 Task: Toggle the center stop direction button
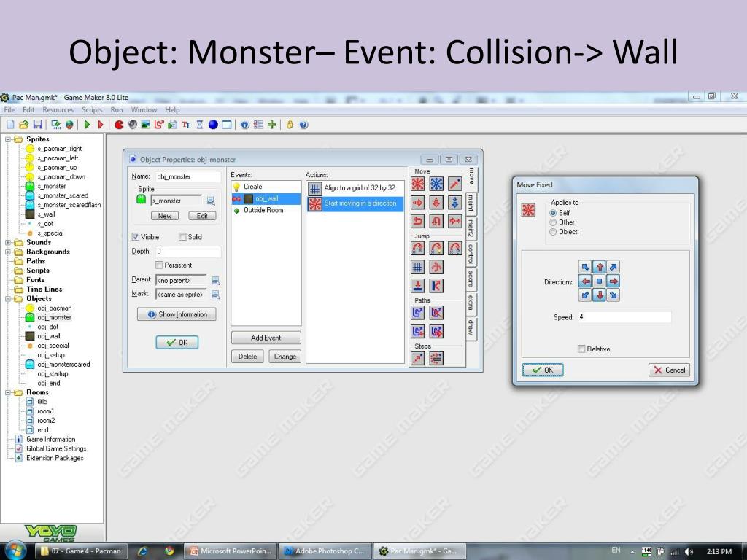pyautogui.click(x=600, y=281)
